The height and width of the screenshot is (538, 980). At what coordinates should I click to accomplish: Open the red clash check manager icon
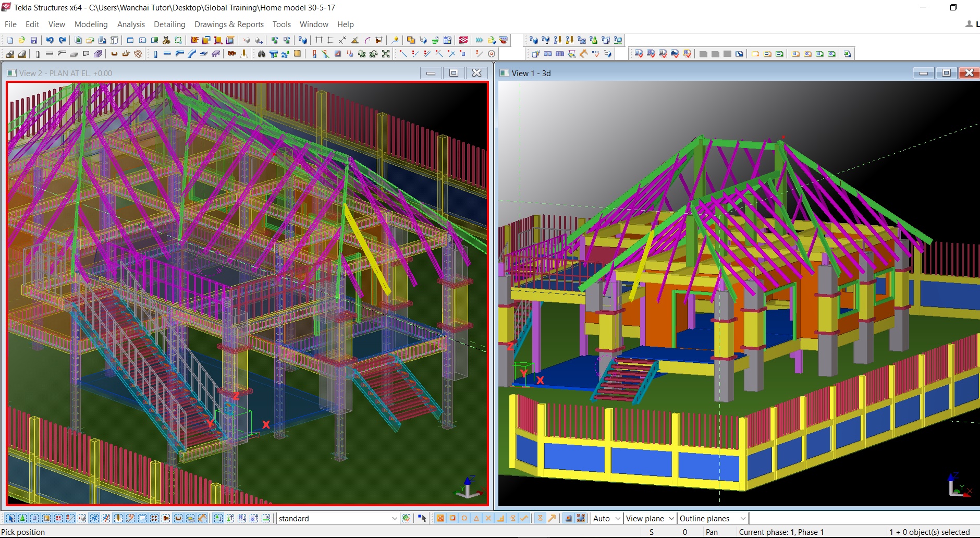pyautogui.click(x=463, y=40)
